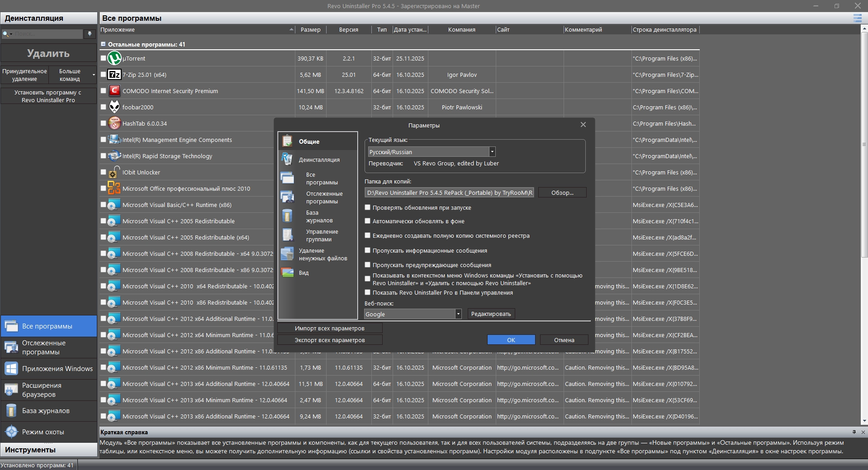The image size is (868, 470).
Task: Open the Веб-поиск Google dropdown
Action: click(x=458, y=314)
